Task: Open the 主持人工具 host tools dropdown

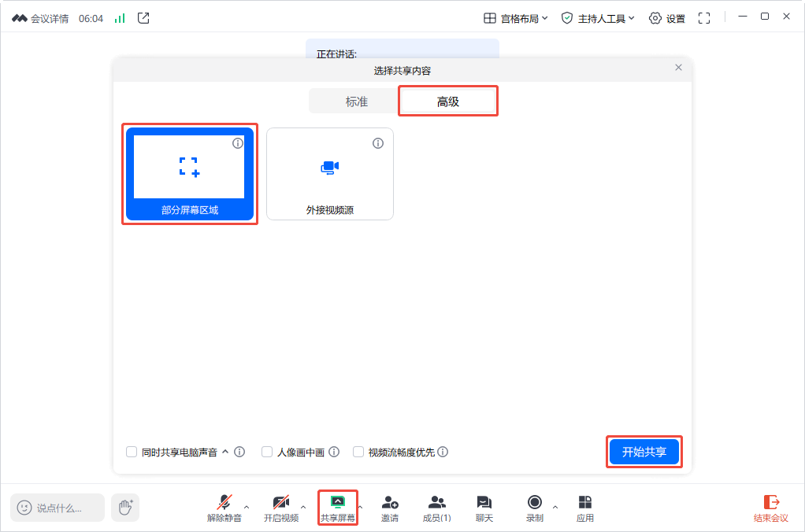Action: [598, 18]
